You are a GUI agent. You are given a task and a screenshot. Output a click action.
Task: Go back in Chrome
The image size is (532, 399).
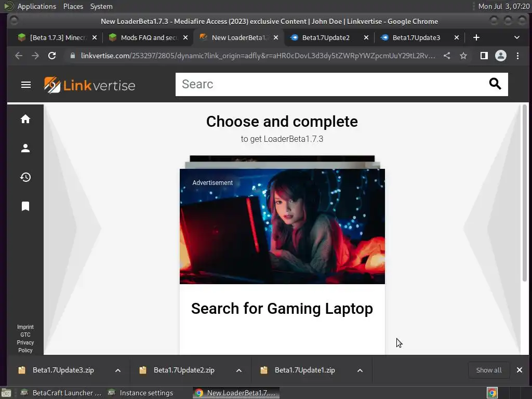pos(19,56)
